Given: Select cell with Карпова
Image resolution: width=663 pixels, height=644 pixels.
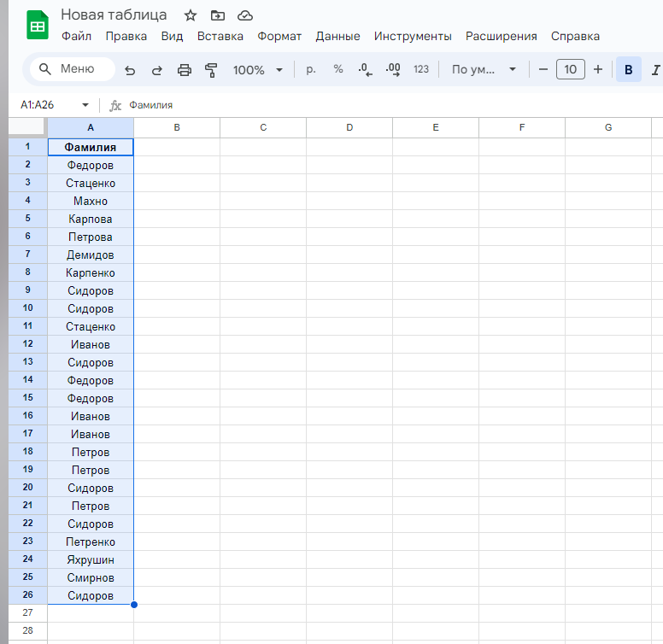Looking at the screenshot, I should click(91, 219).
